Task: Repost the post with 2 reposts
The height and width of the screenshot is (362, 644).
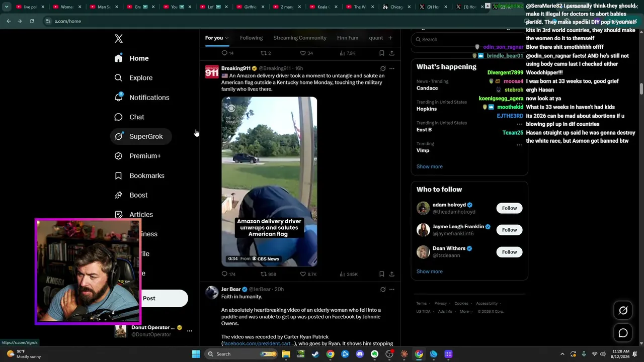Action: point(266,53)
